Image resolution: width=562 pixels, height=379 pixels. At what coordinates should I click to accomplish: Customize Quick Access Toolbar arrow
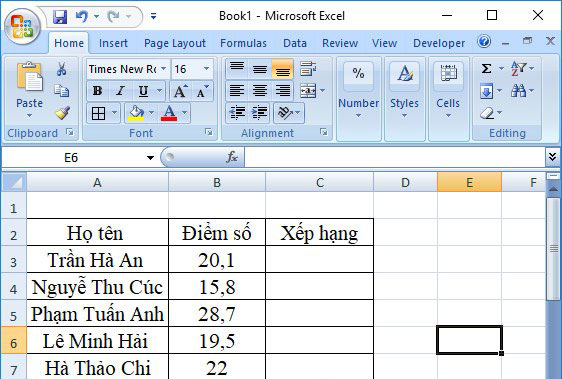(153, 16)
